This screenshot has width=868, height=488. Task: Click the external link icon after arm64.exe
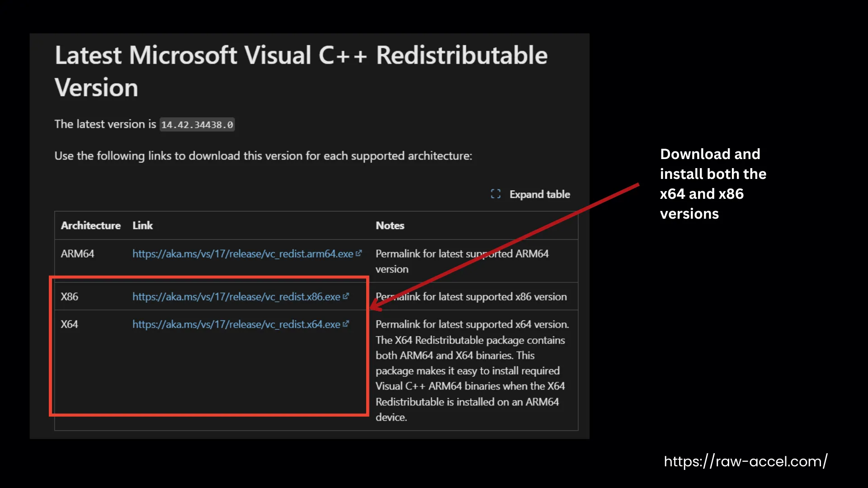coord(359,253)
